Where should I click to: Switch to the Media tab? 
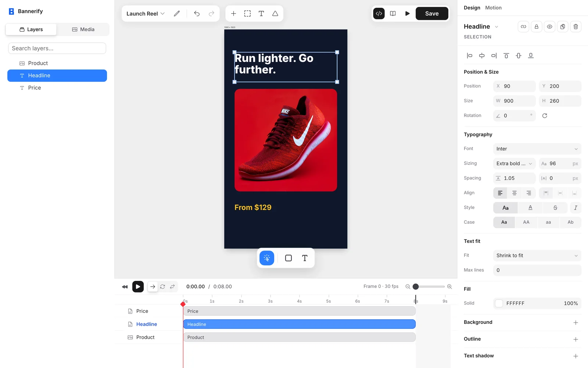[83, 29]
